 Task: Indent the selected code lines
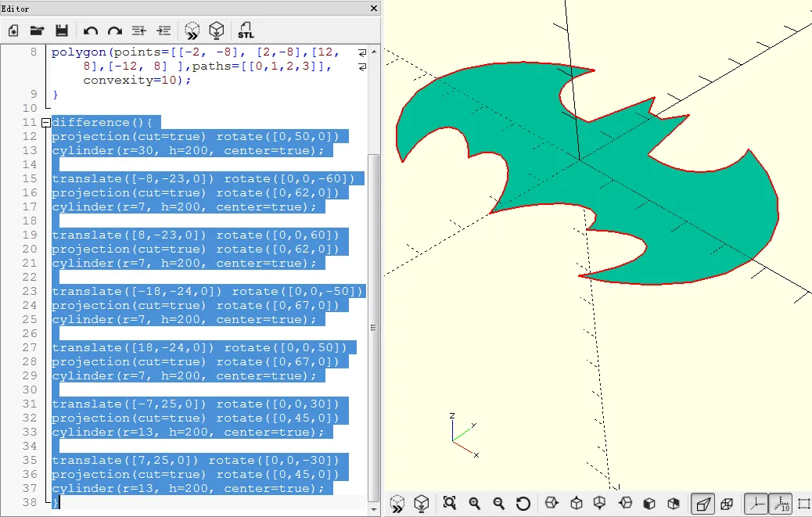163,31
